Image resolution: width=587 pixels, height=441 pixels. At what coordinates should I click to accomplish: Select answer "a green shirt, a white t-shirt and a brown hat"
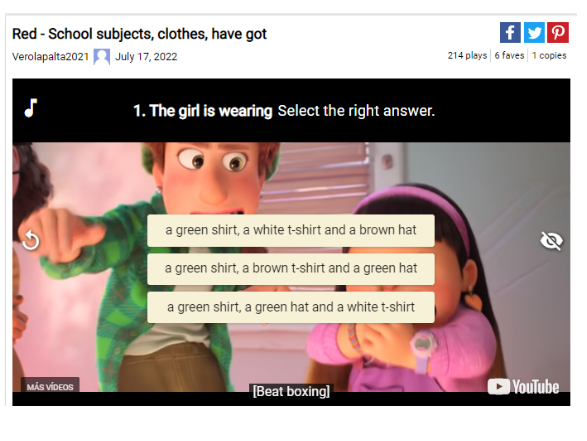point(291,230)
